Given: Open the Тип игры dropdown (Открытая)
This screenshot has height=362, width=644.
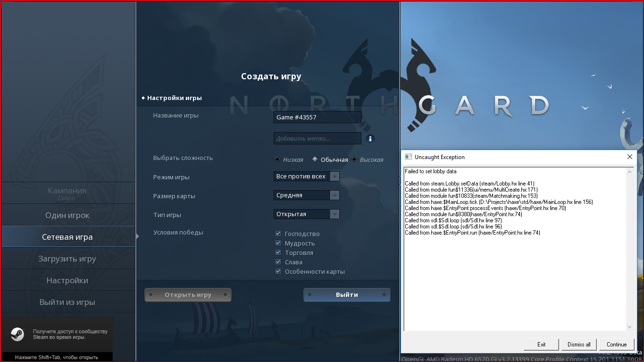Looking at the screenshot, I should coord(307,214).
